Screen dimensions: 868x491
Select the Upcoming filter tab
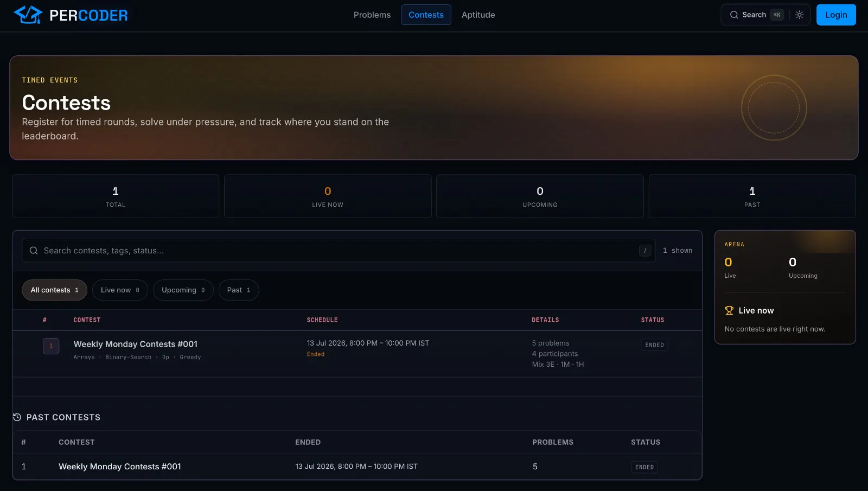coord(183,290)
